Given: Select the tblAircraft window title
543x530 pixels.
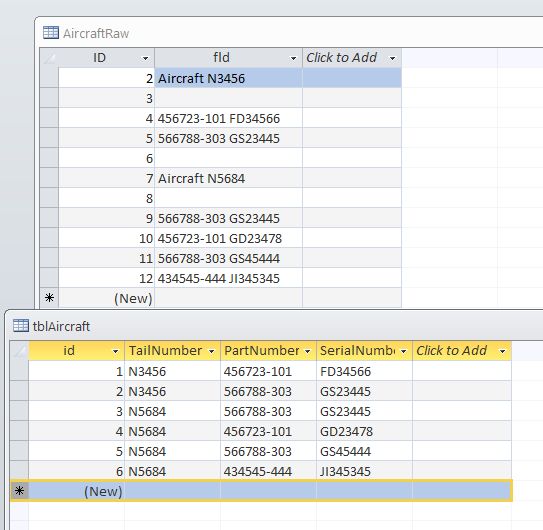Looking at the screenshot, I should [61, 326].
